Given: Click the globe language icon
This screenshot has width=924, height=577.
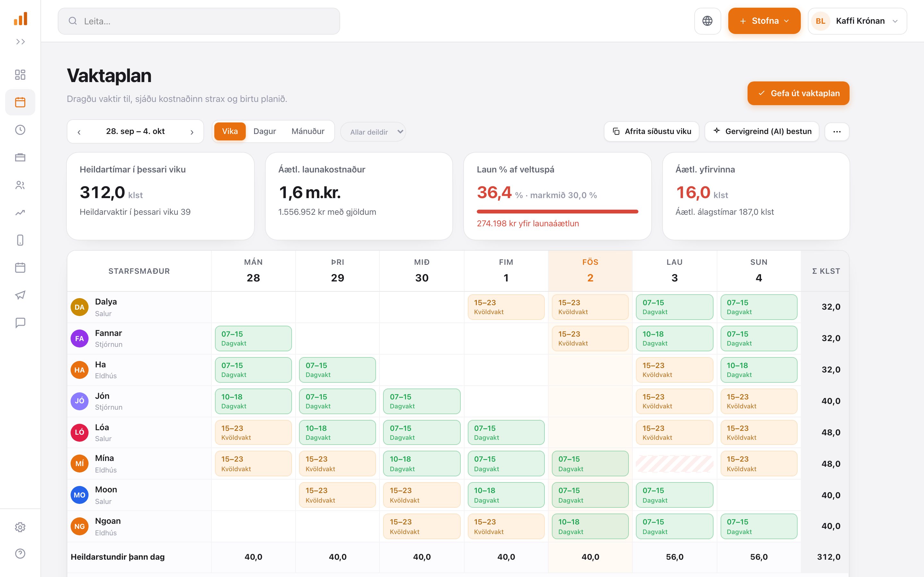Looking at the screenshot, I should 707,21.
